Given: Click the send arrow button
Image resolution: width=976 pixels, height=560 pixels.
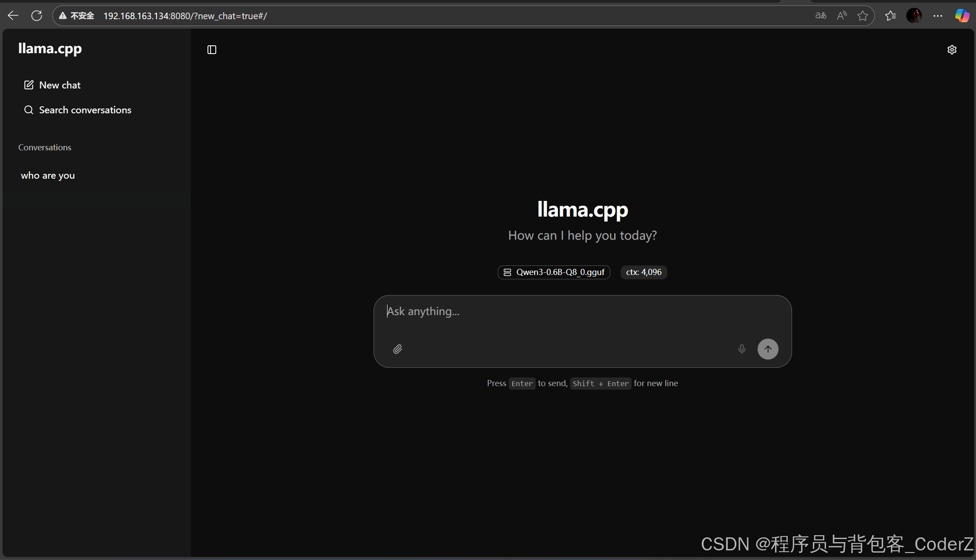Looking at the screenshot, I should [x=768, y=349].
